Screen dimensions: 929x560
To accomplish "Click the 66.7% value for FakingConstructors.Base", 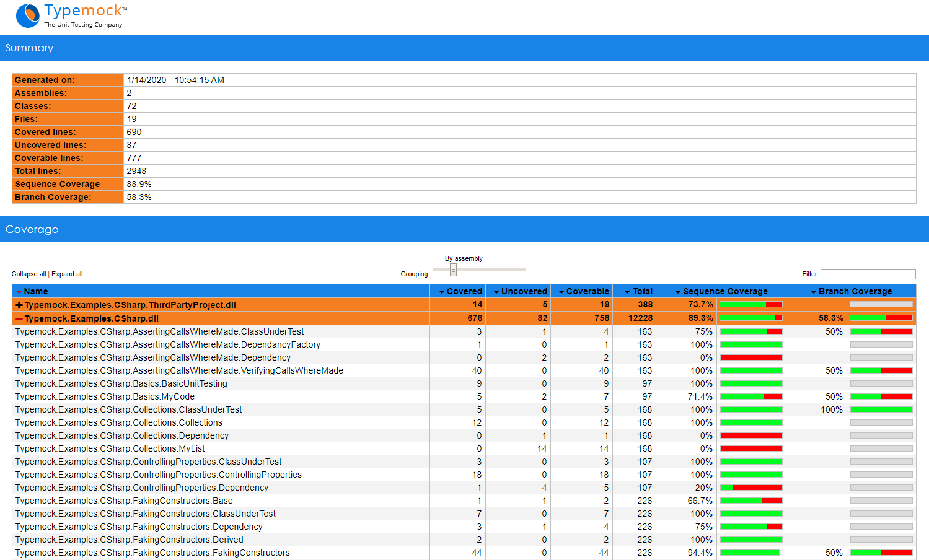I will coord(700,501).
